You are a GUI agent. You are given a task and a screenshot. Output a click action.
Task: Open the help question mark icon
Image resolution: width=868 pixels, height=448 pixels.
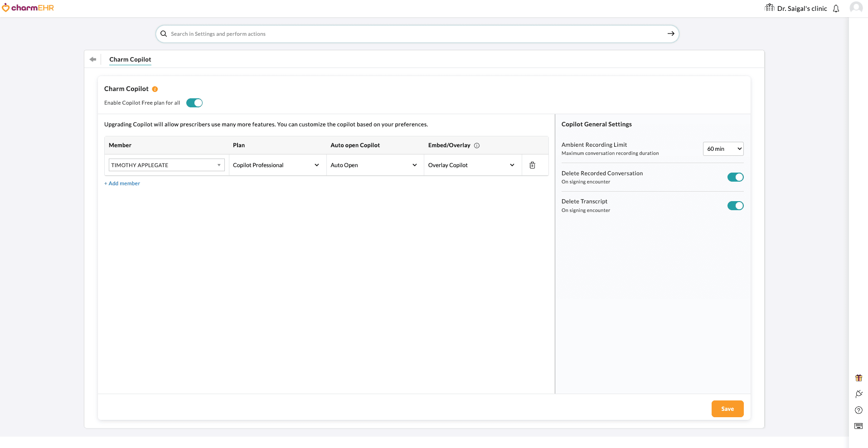point(858,410)
